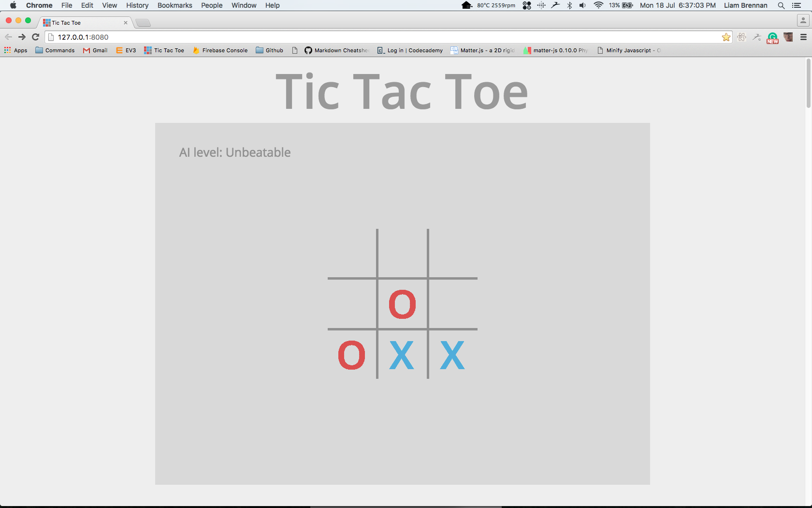Open the Apps grid shortcut
This screenshot has height=508, width=812.
click(x=16, y=50)
